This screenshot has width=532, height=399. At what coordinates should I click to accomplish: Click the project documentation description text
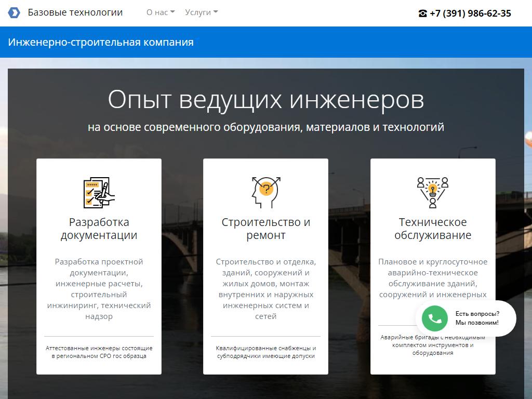[x=99, y=289]
